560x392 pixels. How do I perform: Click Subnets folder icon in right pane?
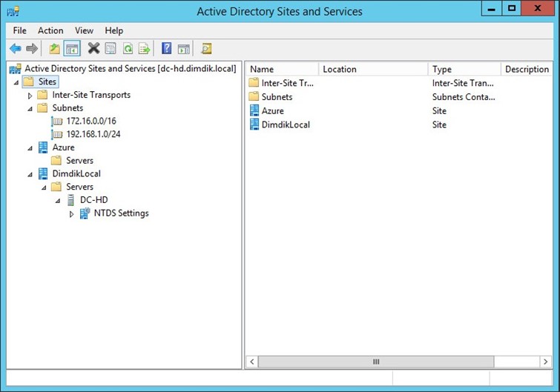click(254, 96)
